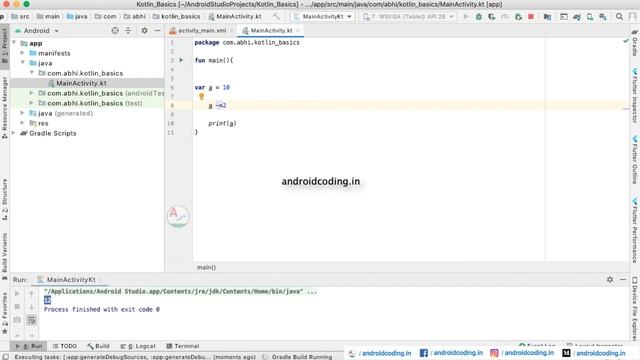The image size is (640, 360).
Task: Collapse com.abhi.kotlin_basics main package
Action: click(32, 73)
